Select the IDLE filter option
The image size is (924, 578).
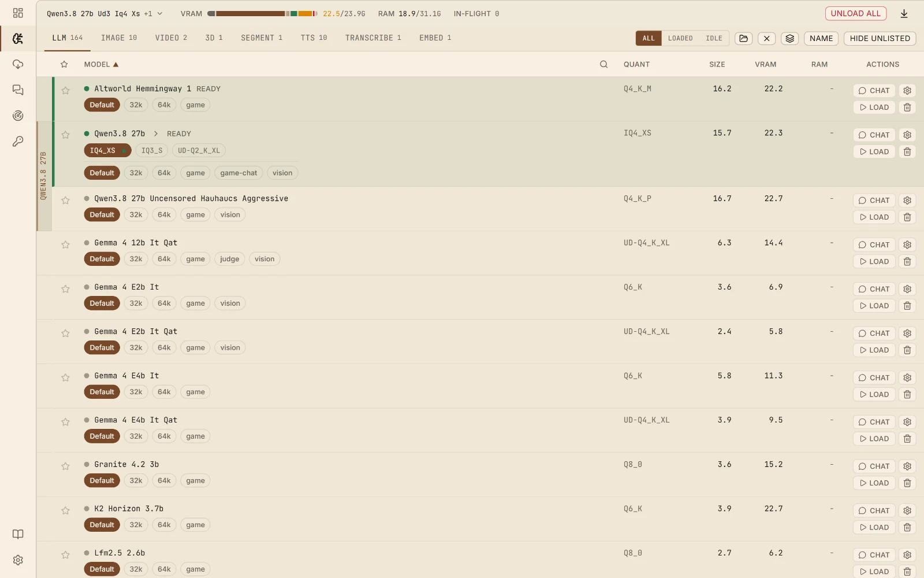[x=714, y=38]
